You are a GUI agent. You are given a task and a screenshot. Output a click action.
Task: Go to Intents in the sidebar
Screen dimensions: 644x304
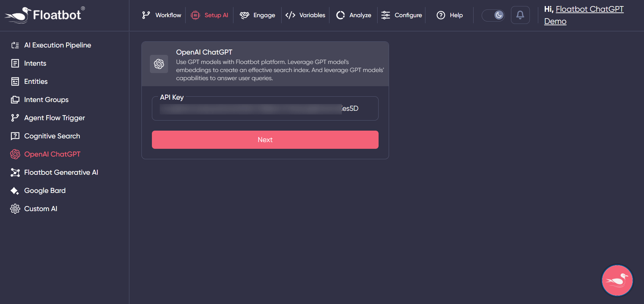pos(35,63)
